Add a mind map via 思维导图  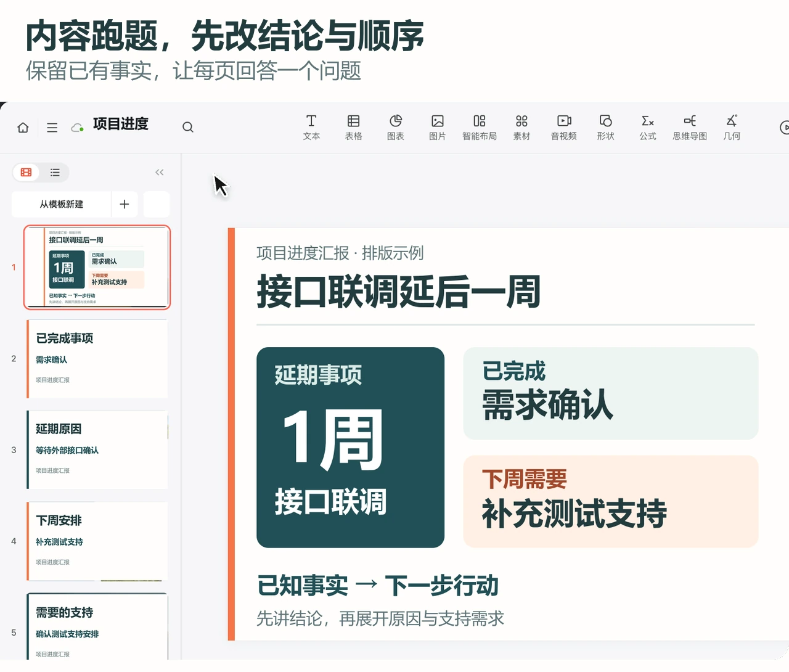click(x=690, y=127)
